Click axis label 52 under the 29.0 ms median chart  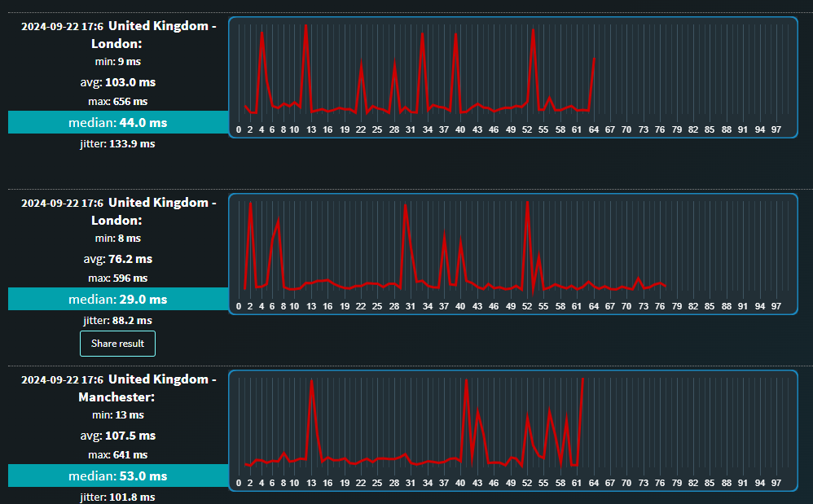point(527,306)
